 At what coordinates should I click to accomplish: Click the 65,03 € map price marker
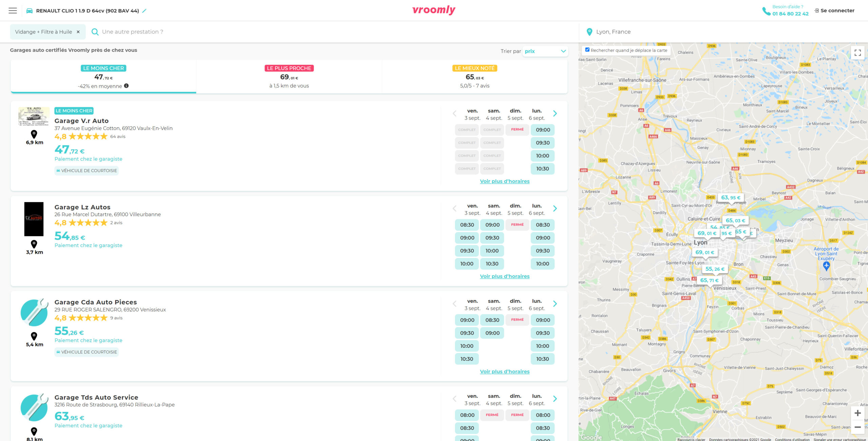coord(735,220)
